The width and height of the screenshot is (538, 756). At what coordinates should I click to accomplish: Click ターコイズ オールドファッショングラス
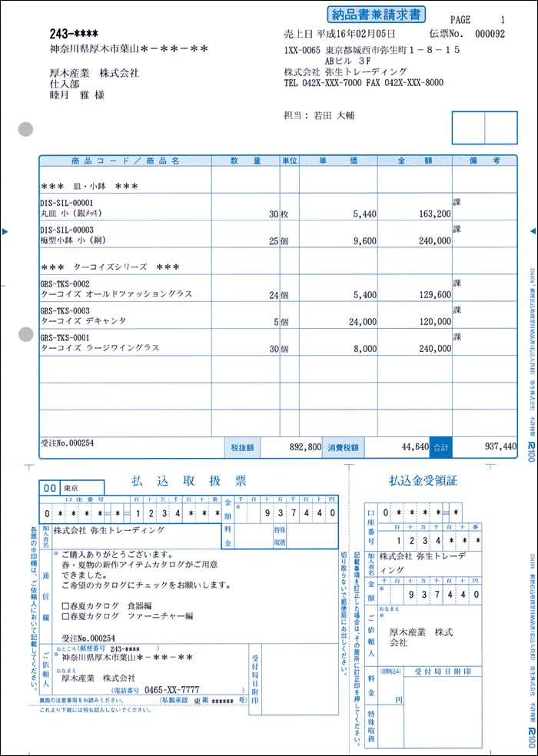pyautogui.click(x=116, y=294)
